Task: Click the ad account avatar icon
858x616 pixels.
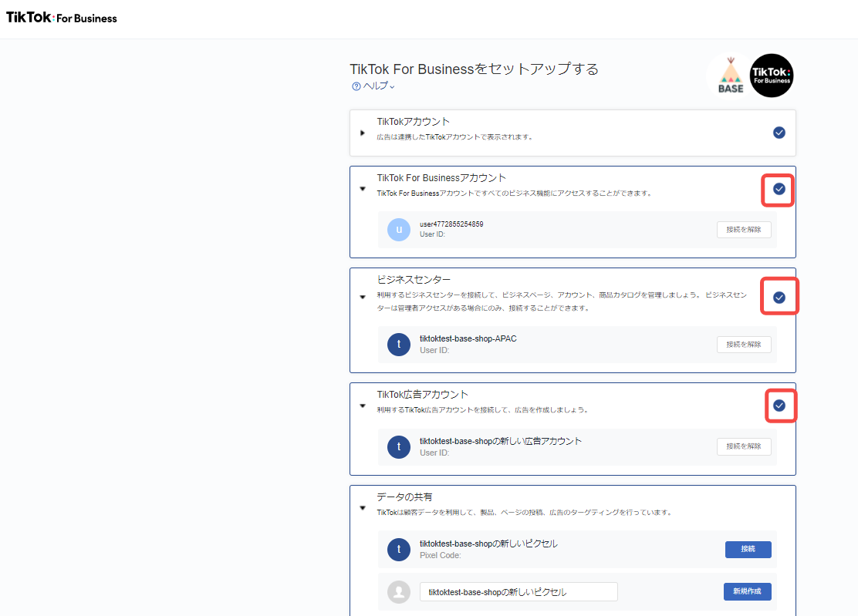Action: [399, 447]
